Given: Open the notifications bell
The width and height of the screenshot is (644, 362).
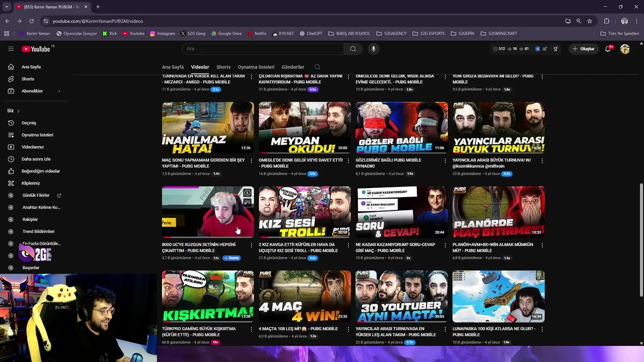Looking at the screenshot, I should tap(608, 49).
